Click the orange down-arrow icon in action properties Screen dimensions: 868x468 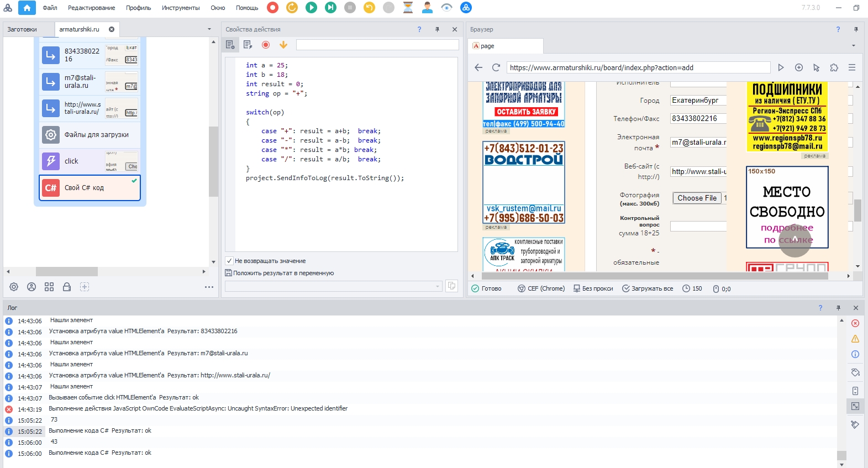[x=283, y=45]
